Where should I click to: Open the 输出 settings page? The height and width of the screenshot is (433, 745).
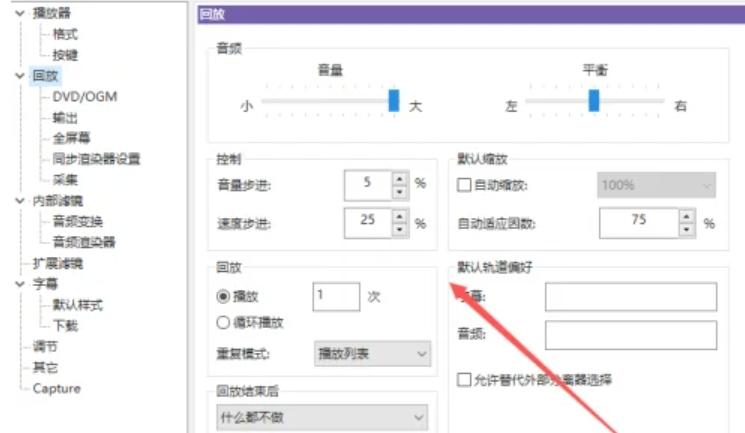pyautogui.click(x=66, y=118)
